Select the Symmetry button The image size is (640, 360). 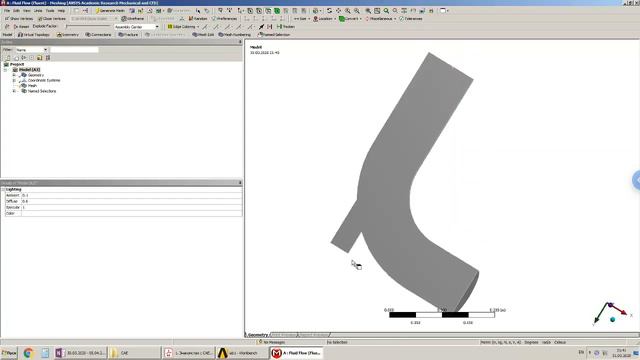point(68,35)
